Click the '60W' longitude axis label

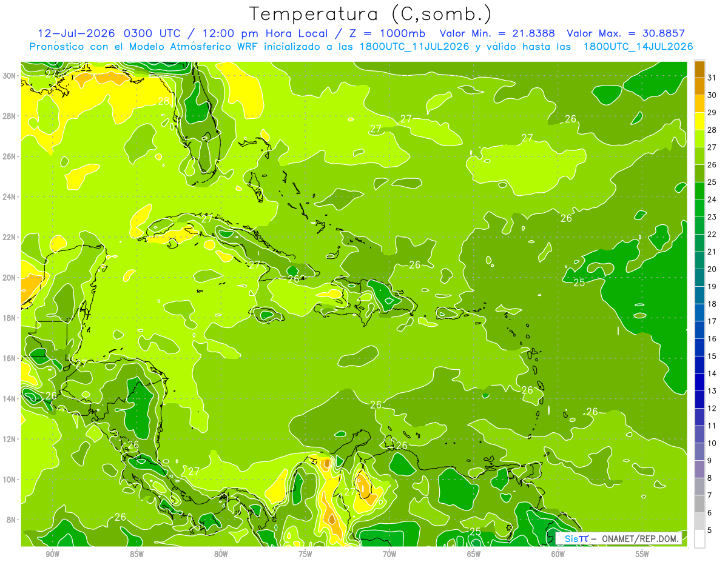point(558,554)
